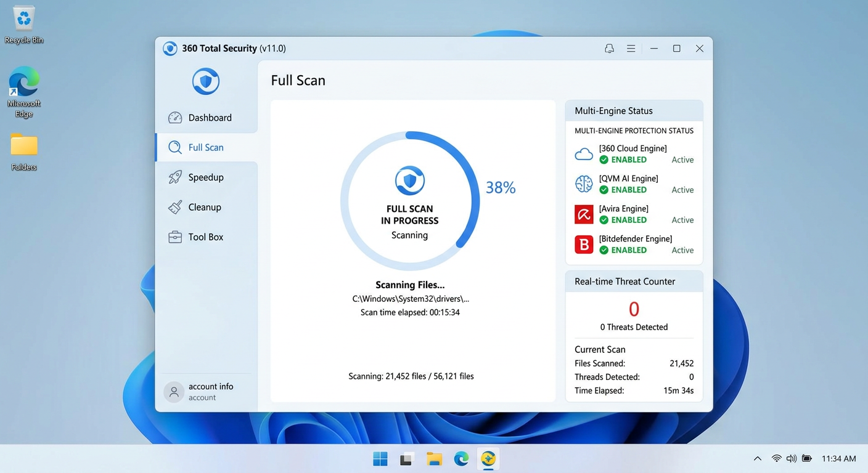Open the hamburger menu

tap(631, 48)
